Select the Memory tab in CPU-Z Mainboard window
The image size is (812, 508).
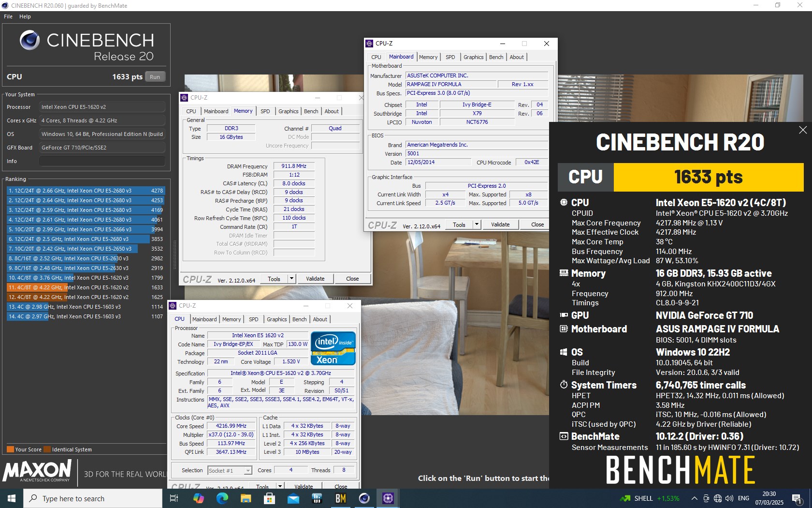coord(428,57)
